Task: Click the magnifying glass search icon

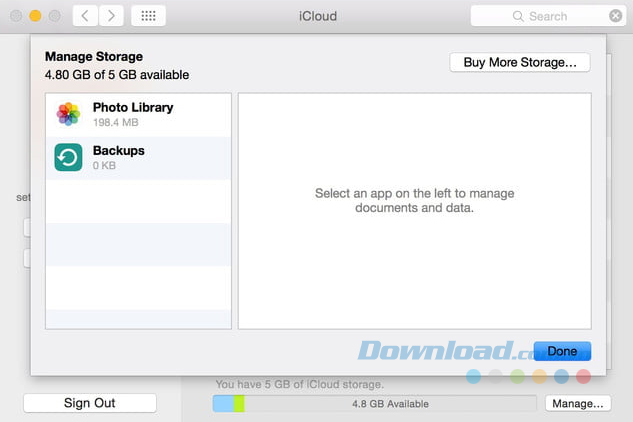Action: 518,16
